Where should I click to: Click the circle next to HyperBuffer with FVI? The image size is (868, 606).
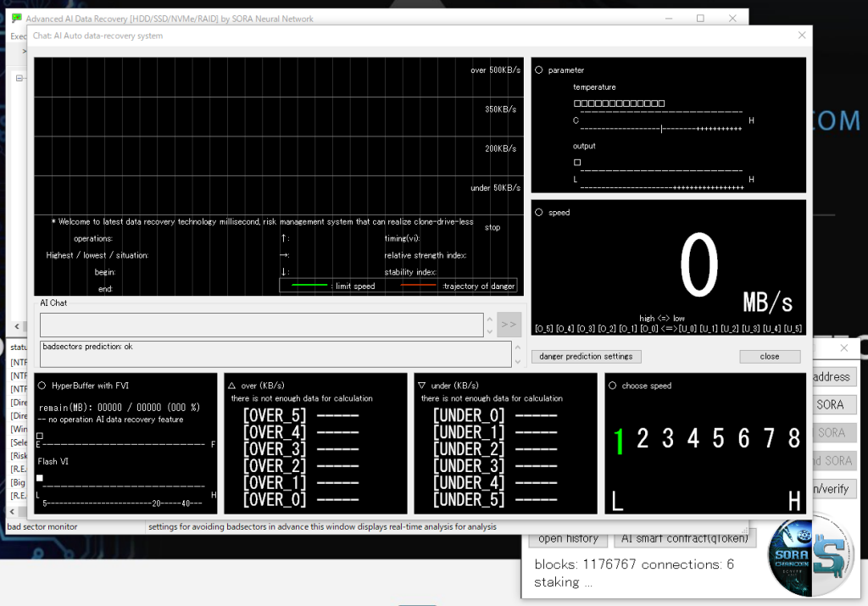pos(42,386)
